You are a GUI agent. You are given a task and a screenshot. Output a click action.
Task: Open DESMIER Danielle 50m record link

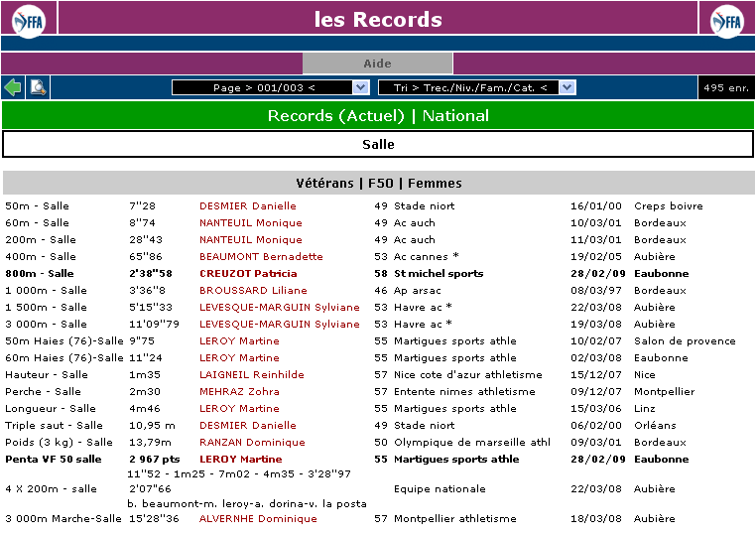tap(248, 206)
